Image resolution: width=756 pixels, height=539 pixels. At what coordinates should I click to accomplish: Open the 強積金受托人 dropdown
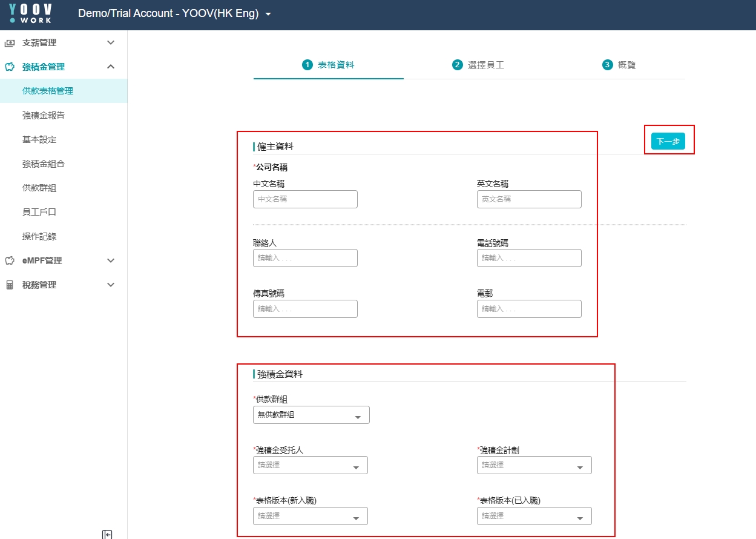tap(310, 466)
